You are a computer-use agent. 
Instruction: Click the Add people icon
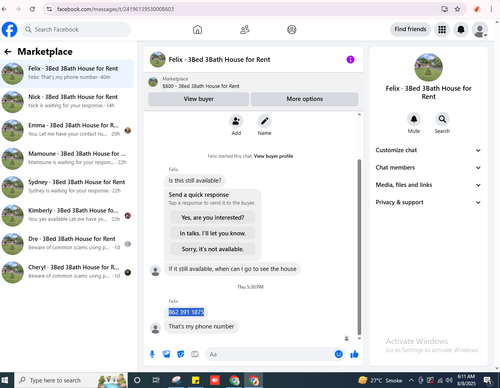point(236,121)
